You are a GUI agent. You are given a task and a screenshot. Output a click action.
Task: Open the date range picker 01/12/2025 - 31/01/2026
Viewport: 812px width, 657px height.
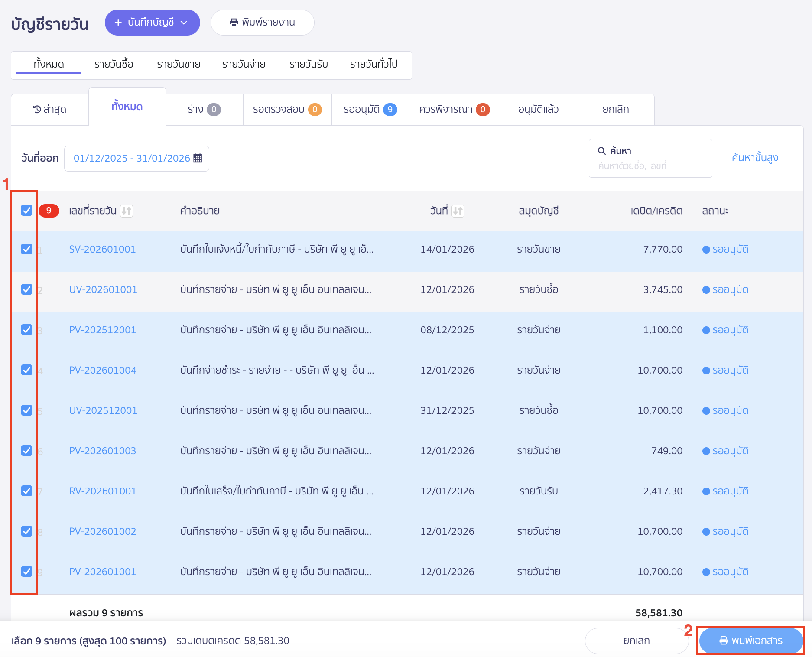[x=132, y=159]
